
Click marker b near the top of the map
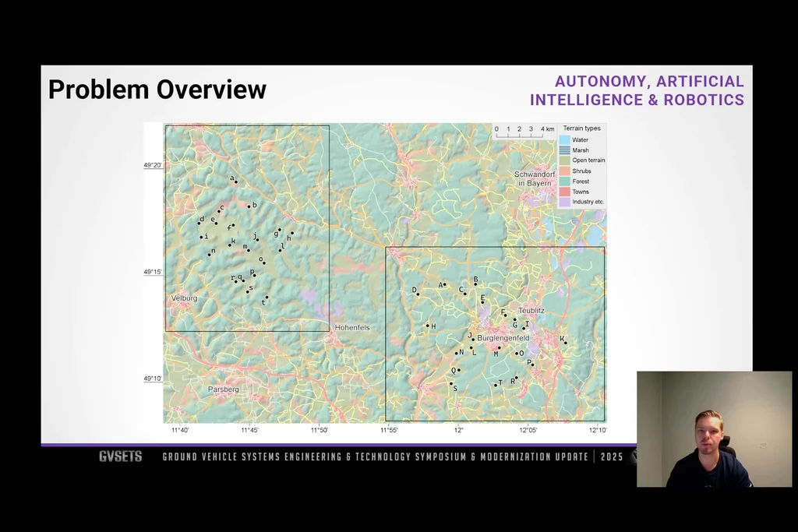point(249,207)
